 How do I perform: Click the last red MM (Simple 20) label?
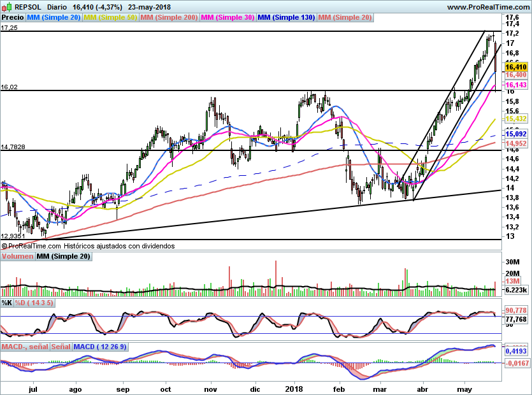click(x=345, y=17)
